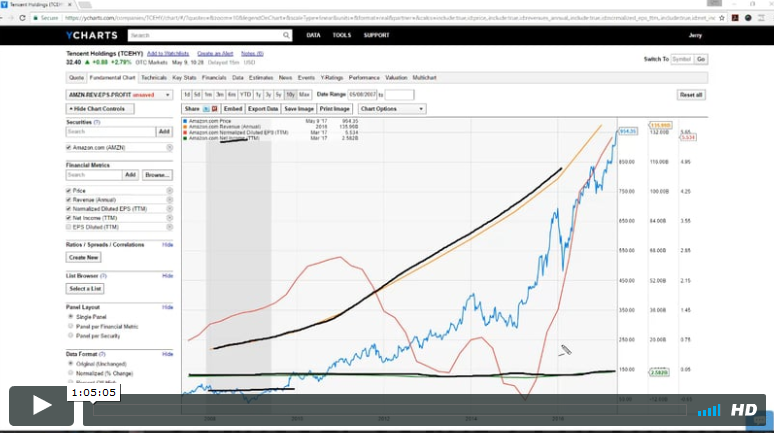Click the search magnifier icon in header
Screen dimensions: 774x433
coord(286,35)
